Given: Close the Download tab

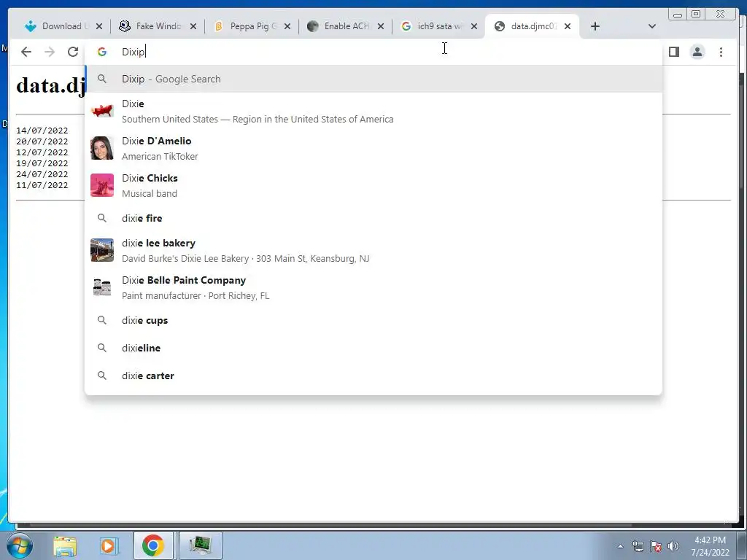Looking at the screenshot, I should 99,27.
